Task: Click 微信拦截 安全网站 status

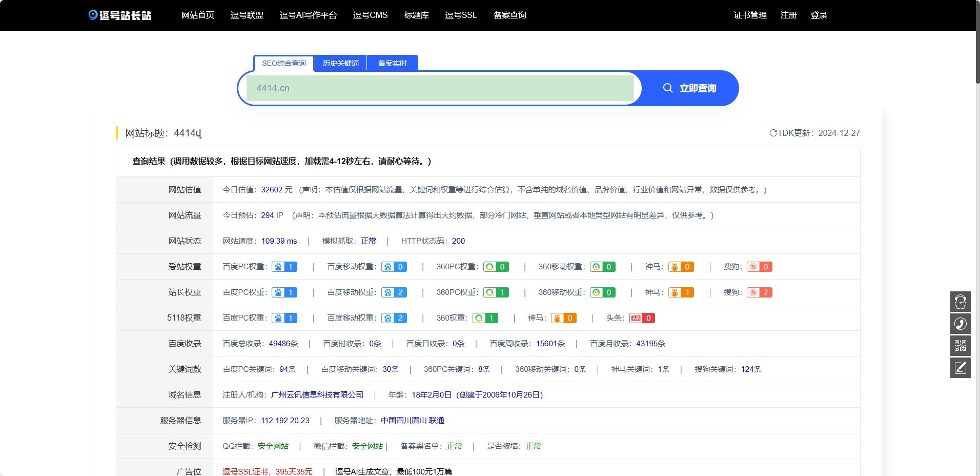Action: pos(367,446)
